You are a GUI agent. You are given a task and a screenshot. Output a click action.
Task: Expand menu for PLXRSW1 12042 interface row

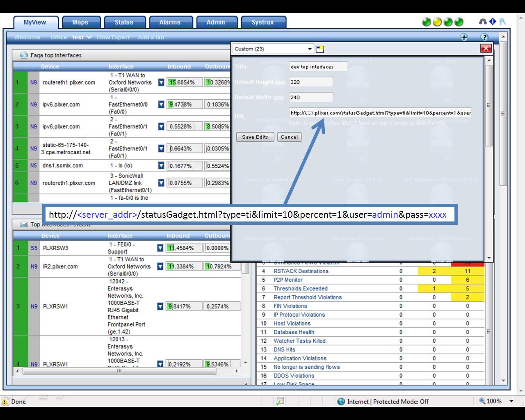click(x=160, y=306)
